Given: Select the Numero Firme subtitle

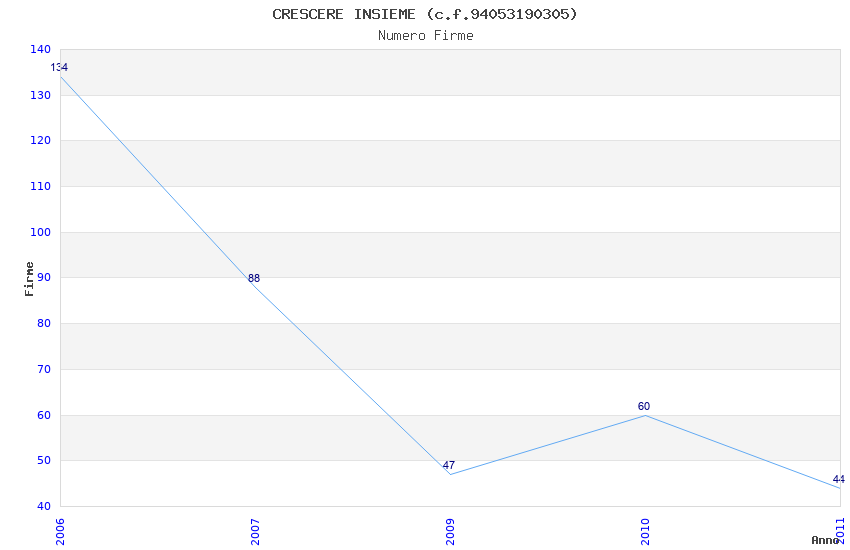Looking at the screenshot, I should 425,35.
